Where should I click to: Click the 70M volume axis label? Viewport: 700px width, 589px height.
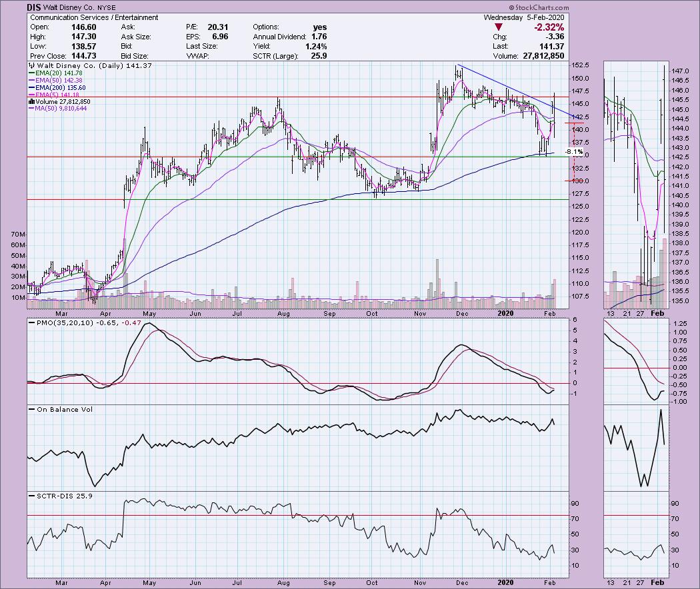tap(18, 235)
